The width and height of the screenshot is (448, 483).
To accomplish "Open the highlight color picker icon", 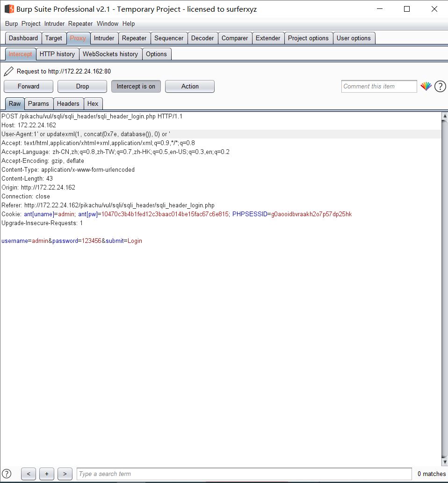I will (426, 86).
